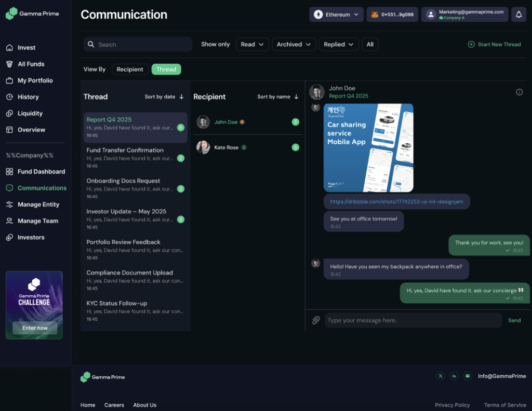This screenshot has height=411, width=532.
Task: Open the Read filter dropdown
Action: coord(252,45)
